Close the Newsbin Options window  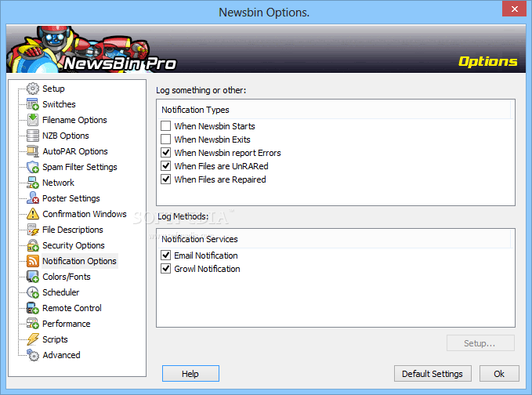click(514, 9)
